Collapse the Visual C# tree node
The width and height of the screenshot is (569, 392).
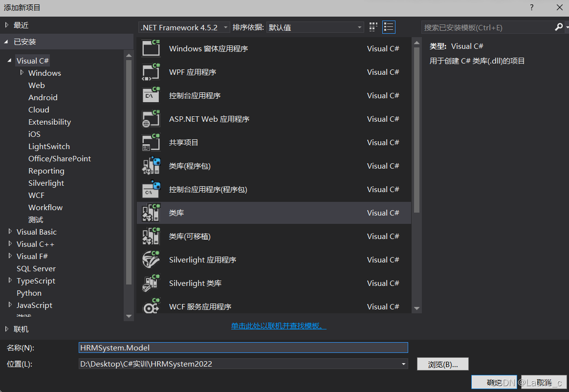9,61
